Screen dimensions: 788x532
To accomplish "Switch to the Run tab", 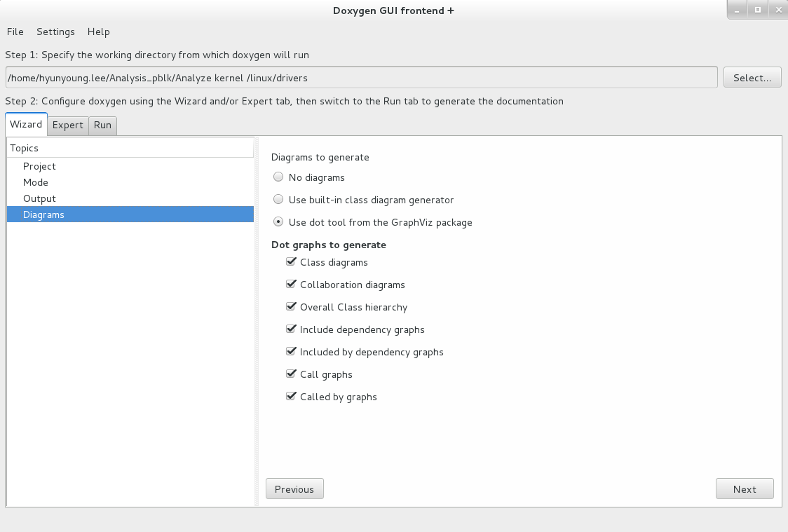I will 102,125.
